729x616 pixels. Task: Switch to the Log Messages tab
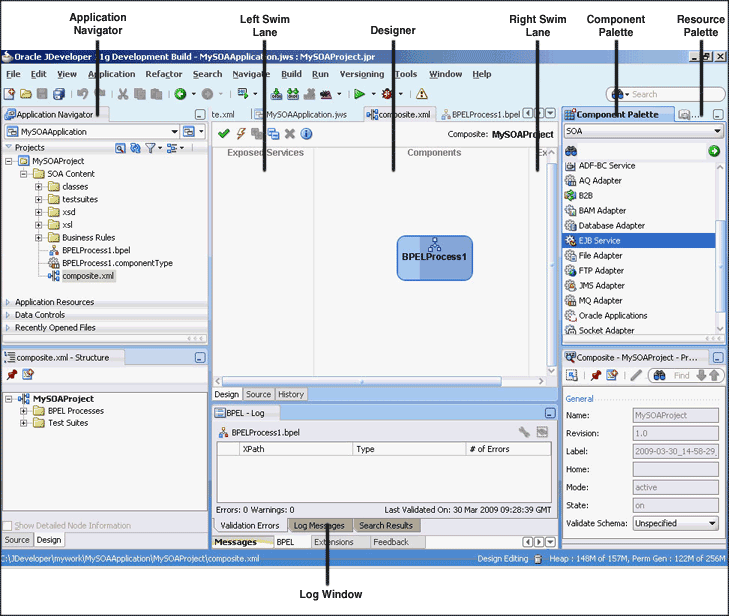tap(319, 525)
